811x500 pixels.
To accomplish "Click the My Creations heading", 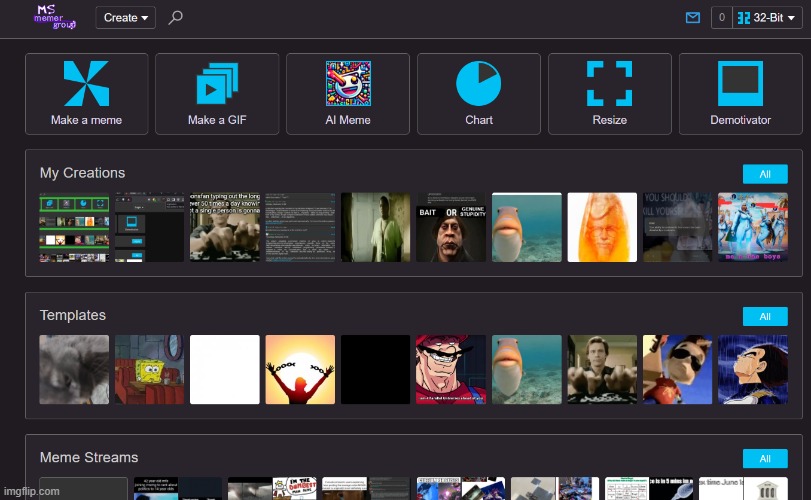I will [x=82, y=173].
